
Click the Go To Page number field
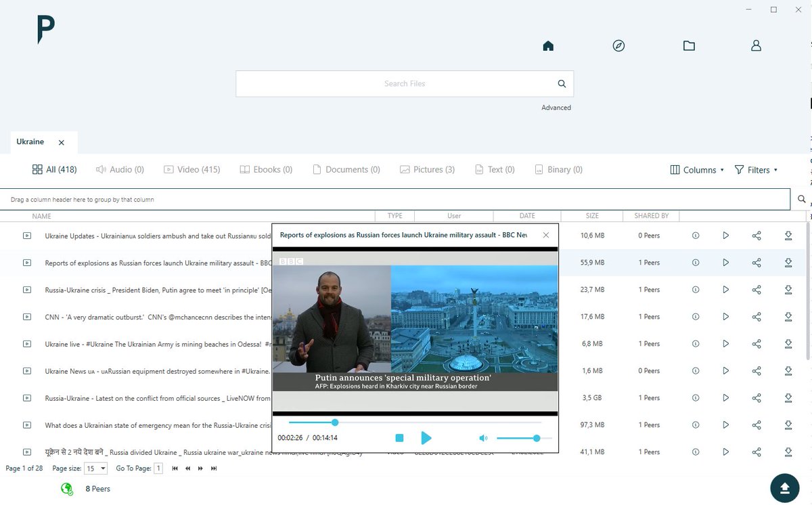158,468
